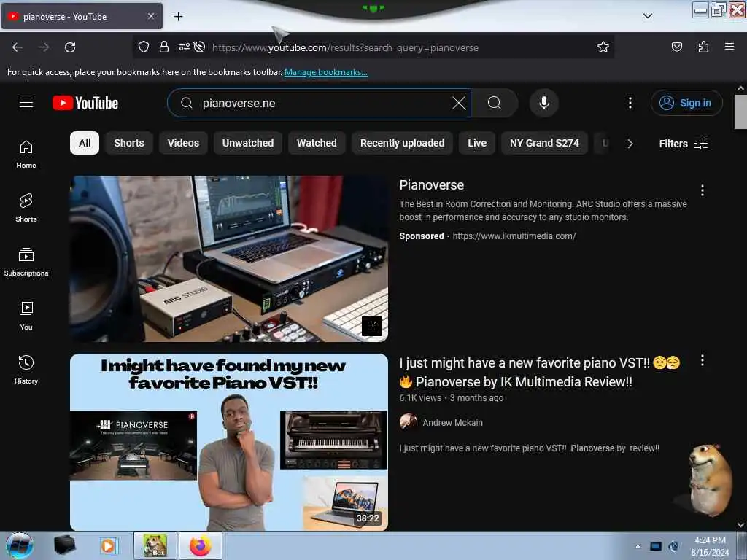This screenshot has height=560, width=747.
Task: Select the Watched filter chip
Action: (x=317, y=143)
